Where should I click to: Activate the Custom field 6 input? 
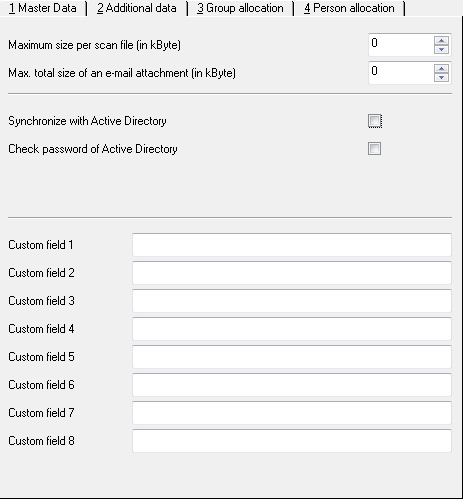292,385
